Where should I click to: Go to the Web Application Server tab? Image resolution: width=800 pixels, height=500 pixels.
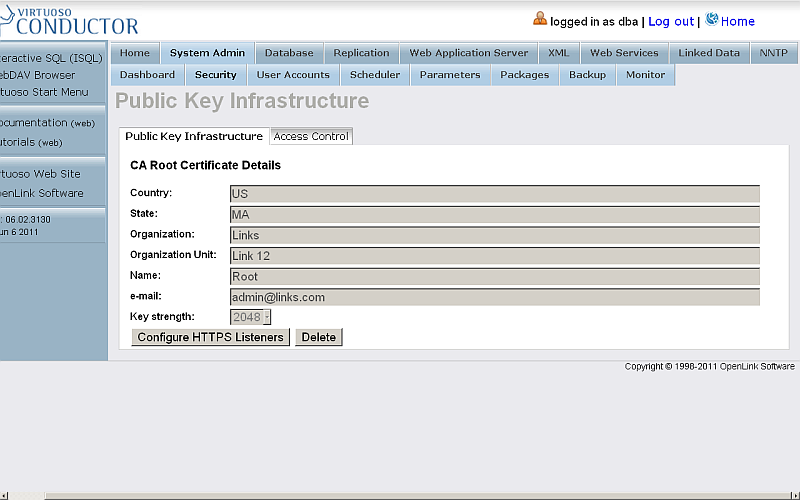tap(469, 53)
